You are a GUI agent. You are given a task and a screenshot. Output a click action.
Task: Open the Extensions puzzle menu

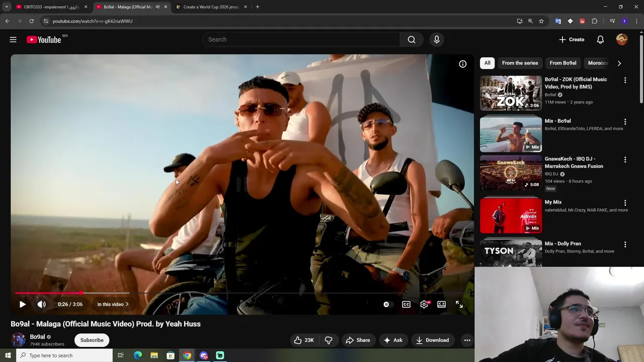(x=594, y=21)
